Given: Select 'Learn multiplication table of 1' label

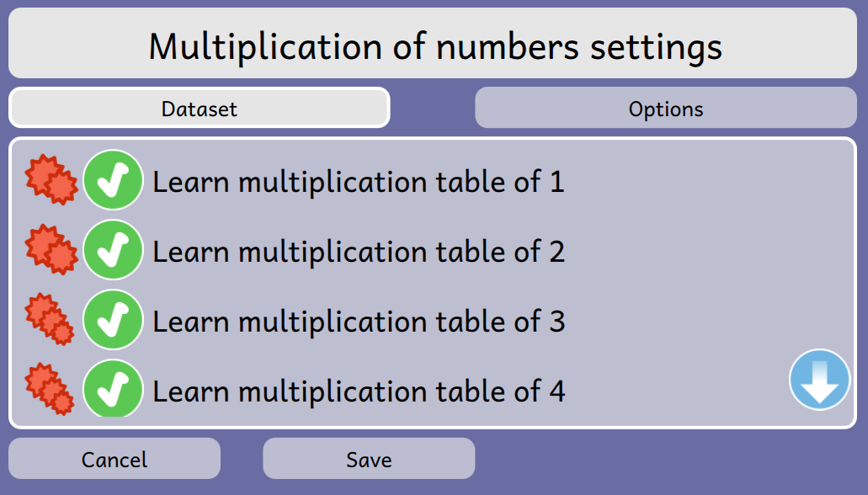Looking at the screenshot, I should coord(359,182).
